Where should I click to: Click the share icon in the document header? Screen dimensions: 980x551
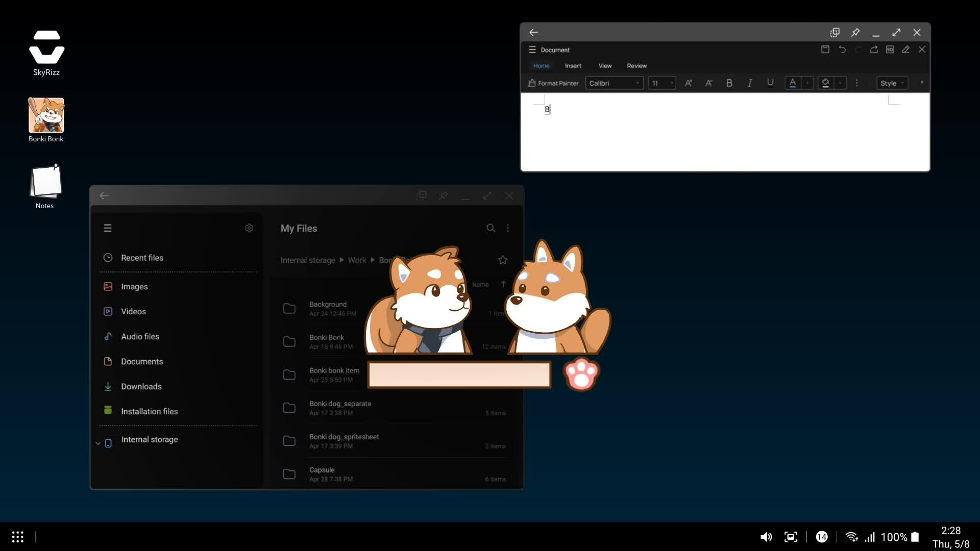click(874, 49)
